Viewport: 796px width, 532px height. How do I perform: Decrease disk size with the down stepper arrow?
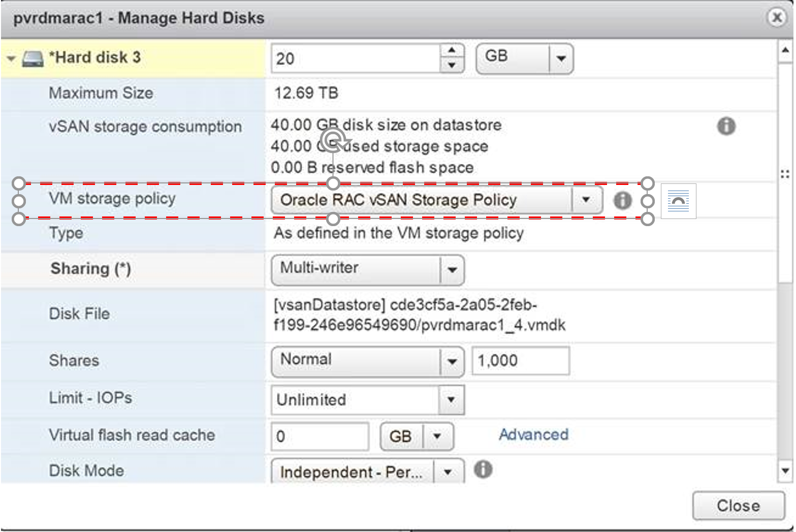452,66
